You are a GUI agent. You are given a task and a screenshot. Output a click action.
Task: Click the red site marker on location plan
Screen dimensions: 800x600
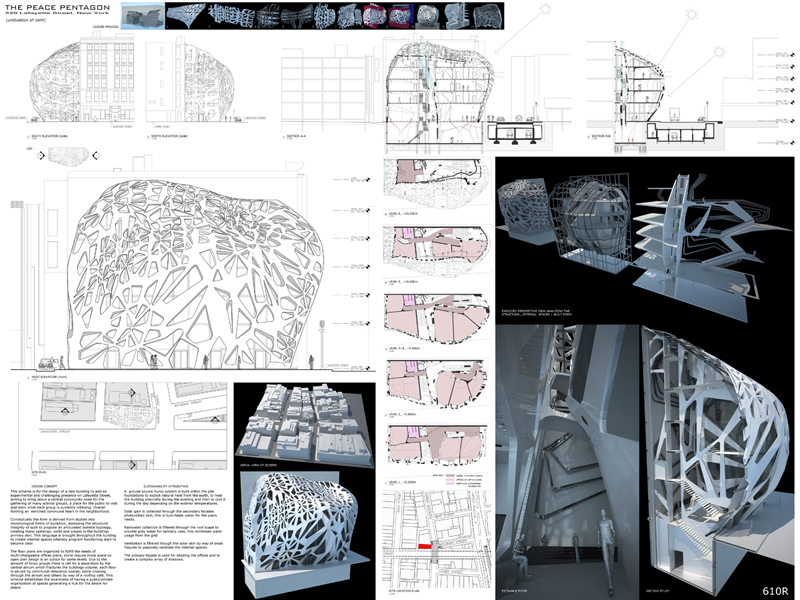click(424, 547)
